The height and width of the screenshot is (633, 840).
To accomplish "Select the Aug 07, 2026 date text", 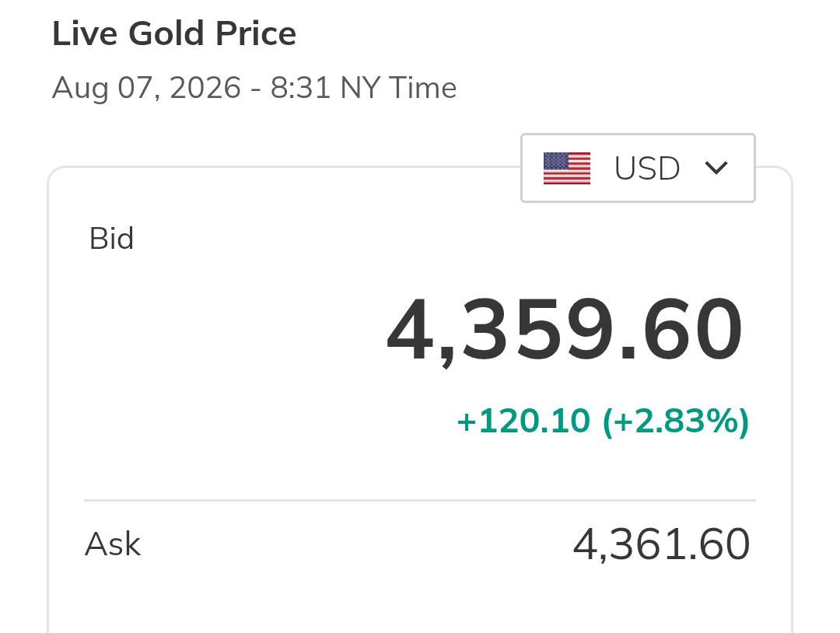I will [146, 88].
